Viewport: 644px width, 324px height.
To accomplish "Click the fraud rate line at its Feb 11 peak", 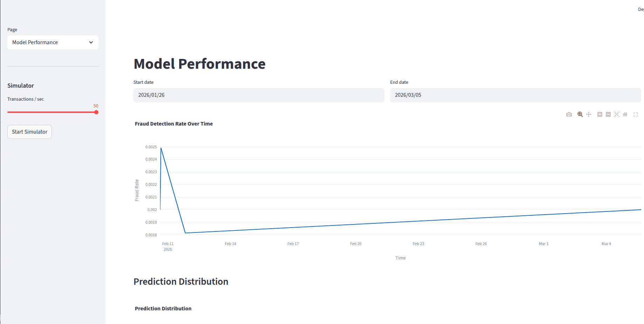I will [x=161, y=148].
